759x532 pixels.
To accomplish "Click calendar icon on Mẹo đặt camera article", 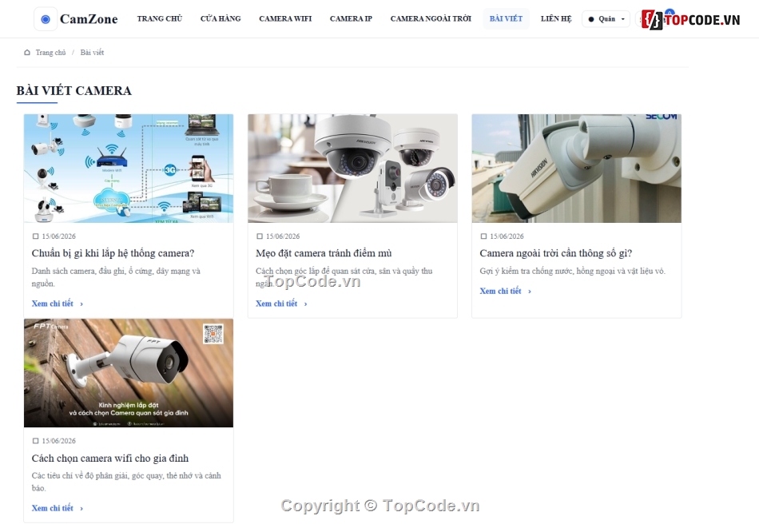I will (x=260, y=236).
